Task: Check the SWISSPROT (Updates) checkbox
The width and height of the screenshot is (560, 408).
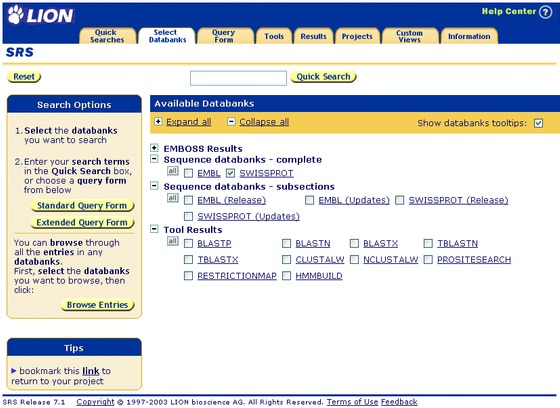Action: point(188,217)
